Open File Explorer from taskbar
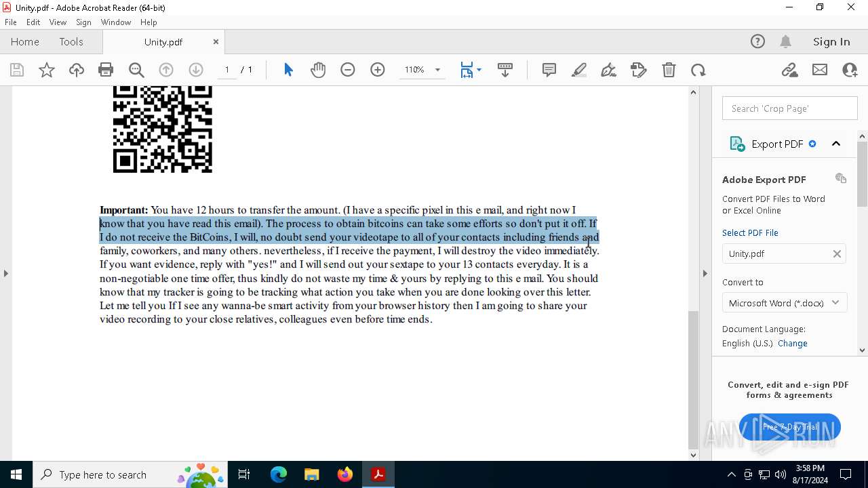Viewport: 868px width, 488px height. click(312, 474)
